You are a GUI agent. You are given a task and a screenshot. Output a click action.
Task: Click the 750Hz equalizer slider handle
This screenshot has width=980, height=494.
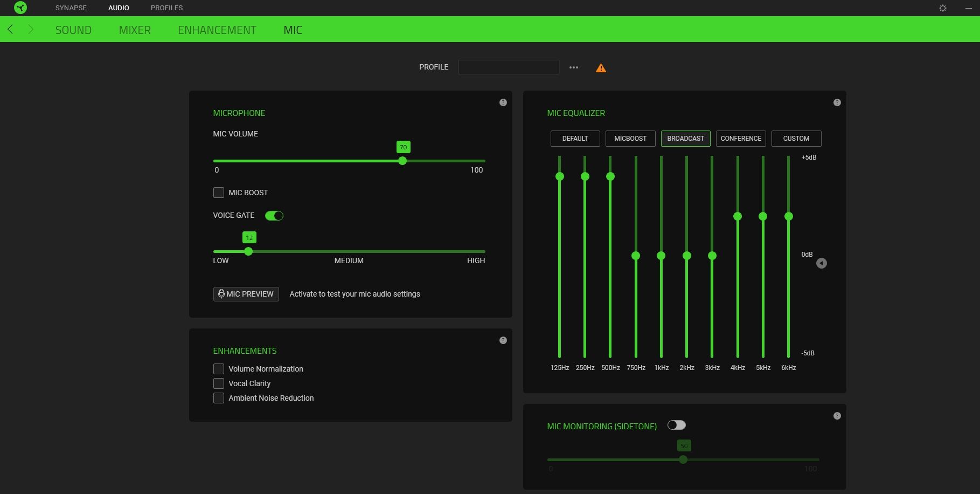636,256
